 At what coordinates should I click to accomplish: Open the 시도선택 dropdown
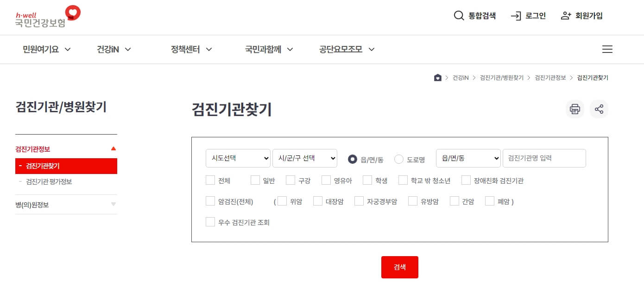click(x=238, y=158)
